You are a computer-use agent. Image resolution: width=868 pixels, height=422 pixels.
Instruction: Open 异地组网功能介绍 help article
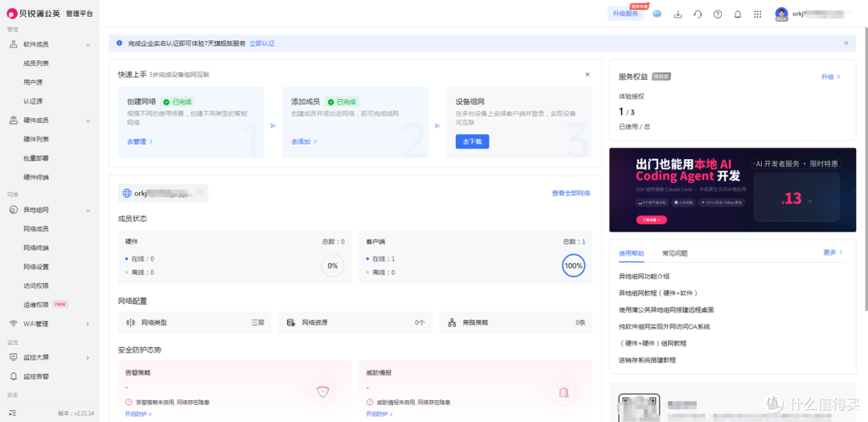(x=644, y=277)
